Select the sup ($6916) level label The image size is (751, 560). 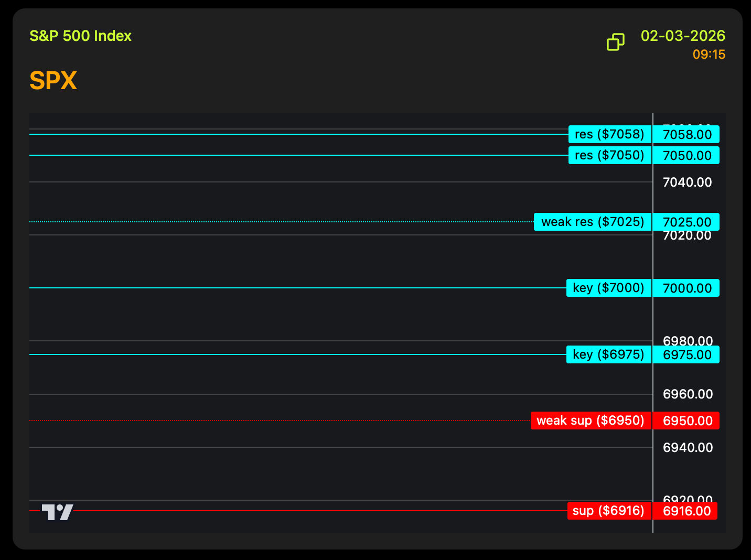(x=608, y=511)
